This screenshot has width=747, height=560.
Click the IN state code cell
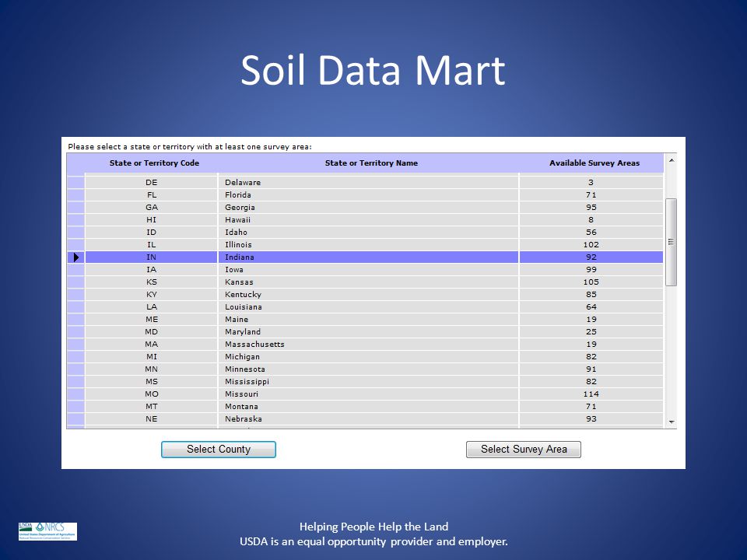pyautogui.click(x=152, y=257)
